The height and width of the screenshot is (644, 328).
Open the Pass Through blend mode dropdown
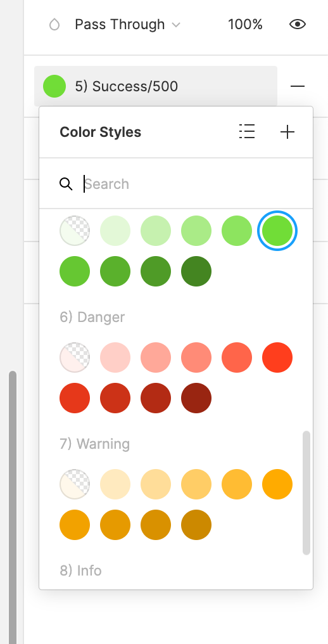coord(127,25)
